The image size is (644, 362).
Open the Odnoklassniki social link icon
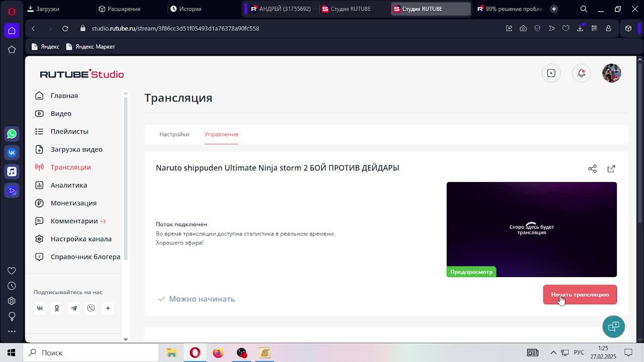click(57, 308)
